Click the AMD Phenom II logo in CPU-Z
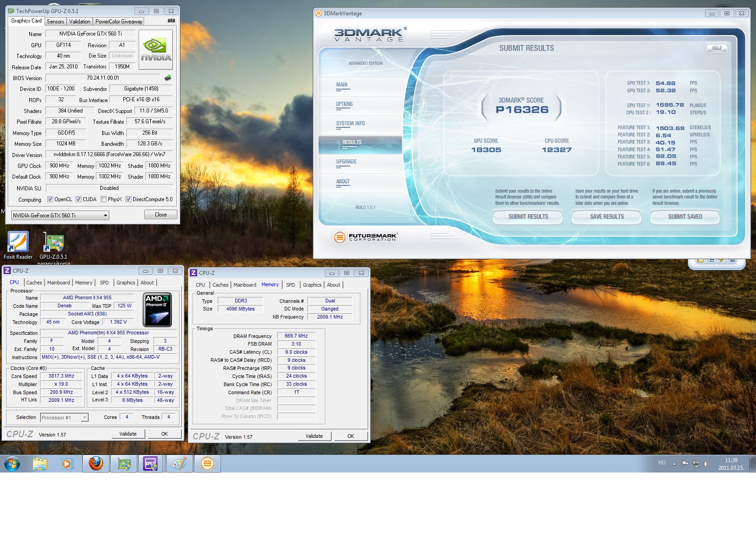The width and height of the screenshot is (756, 540). (157, 310)
